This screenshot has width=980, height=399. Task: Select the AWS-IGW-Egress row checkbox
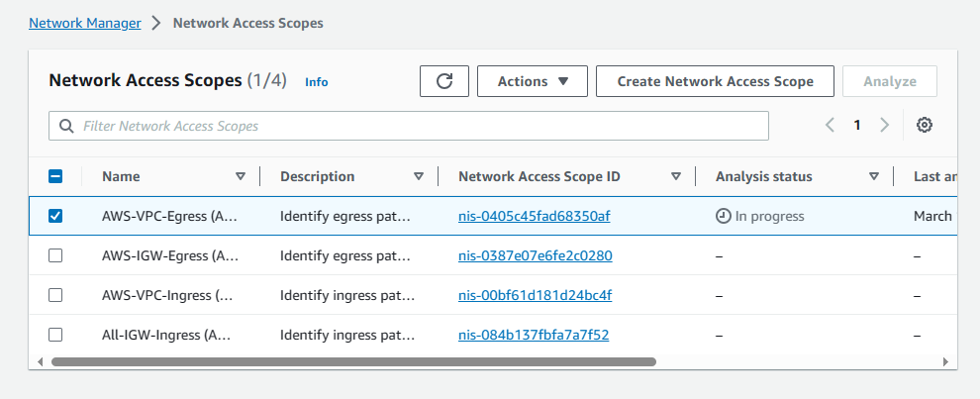55,255
